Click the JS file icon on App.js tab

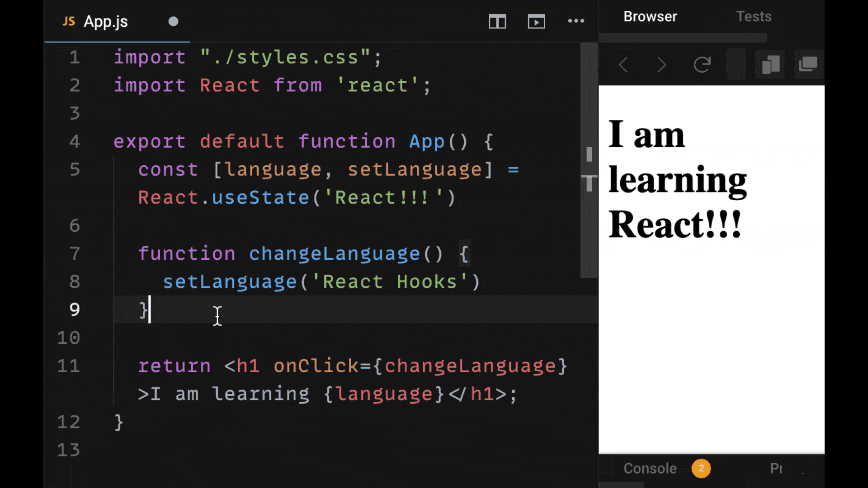(x=69, y=21)
